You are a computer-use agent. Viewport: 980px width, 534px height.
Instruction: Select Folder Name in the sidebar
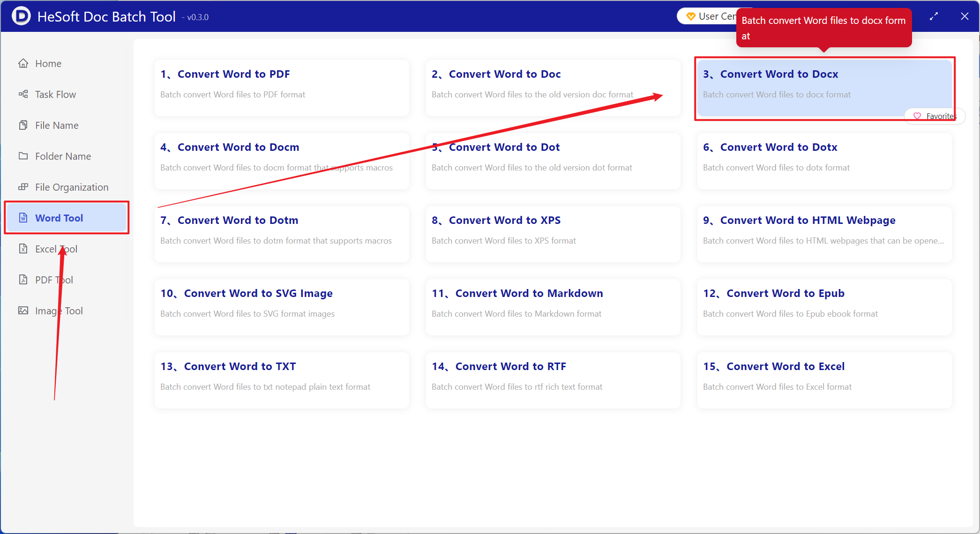[x=66, y=156]
